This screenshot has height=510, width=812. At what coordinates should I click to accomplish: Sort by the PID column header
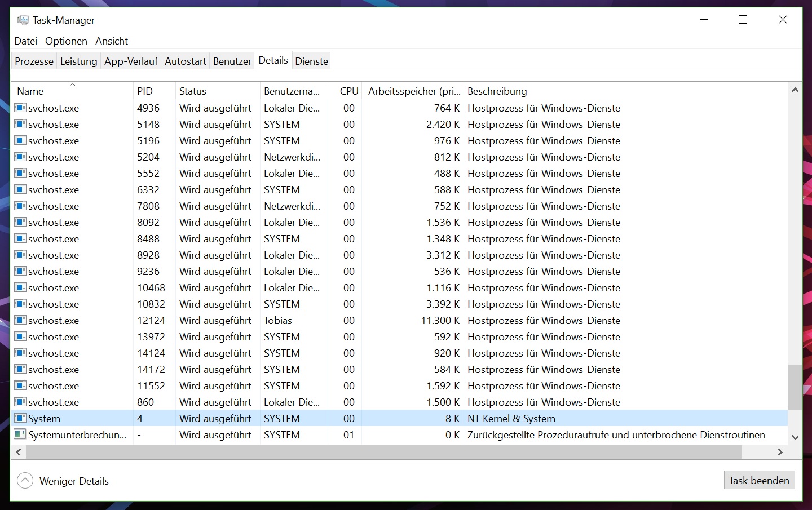click(155, 91)
